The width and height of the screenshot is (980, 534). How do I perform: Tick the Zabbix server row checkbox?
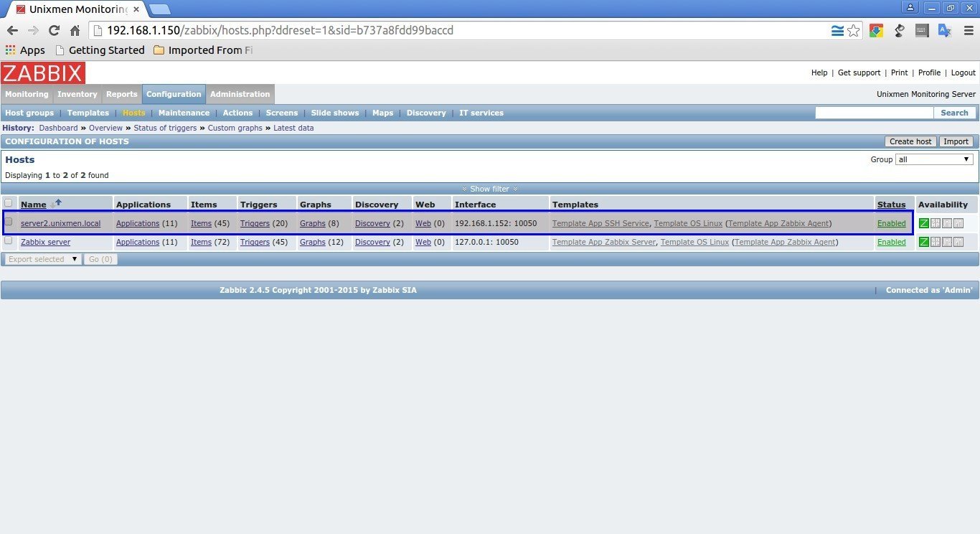point(9,240)
